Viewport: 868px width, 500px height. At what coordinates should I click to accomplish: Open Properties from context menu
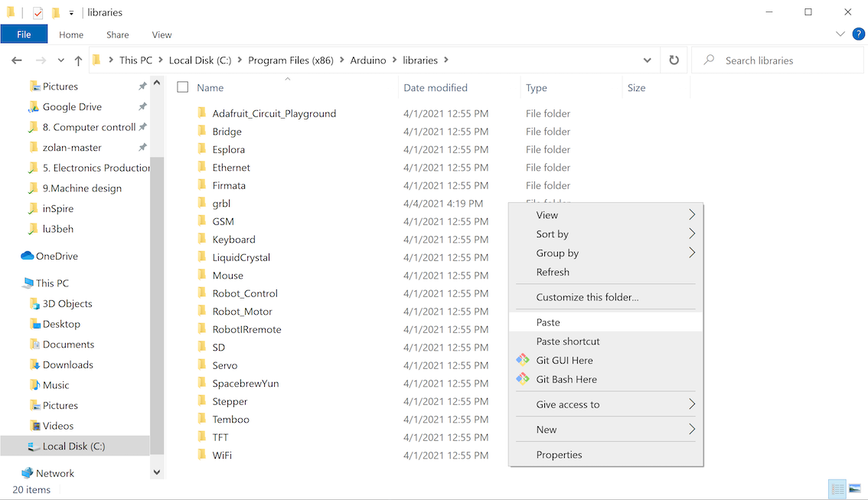click(605, 455)
